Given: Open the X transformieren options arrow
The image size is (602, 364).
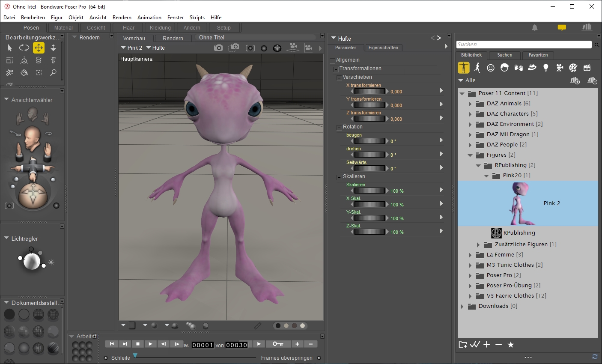Looking at the screenshot, I should click(441, 90).
